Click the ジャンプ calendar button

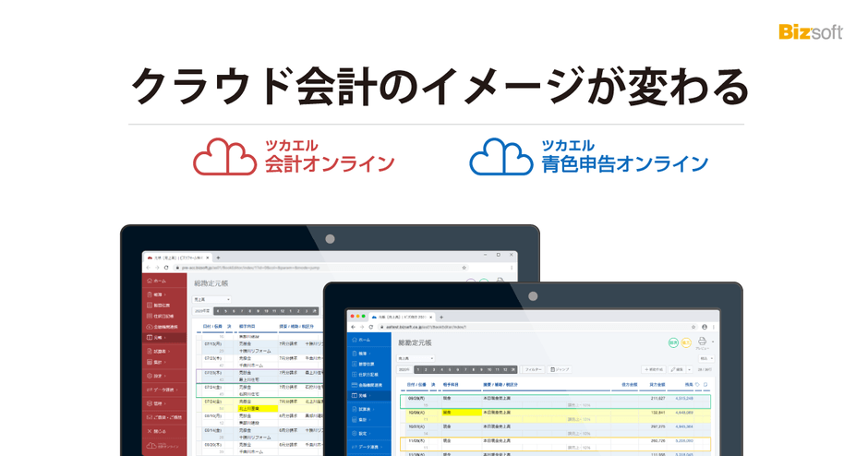pyautogui.click(x=560, y=369)
